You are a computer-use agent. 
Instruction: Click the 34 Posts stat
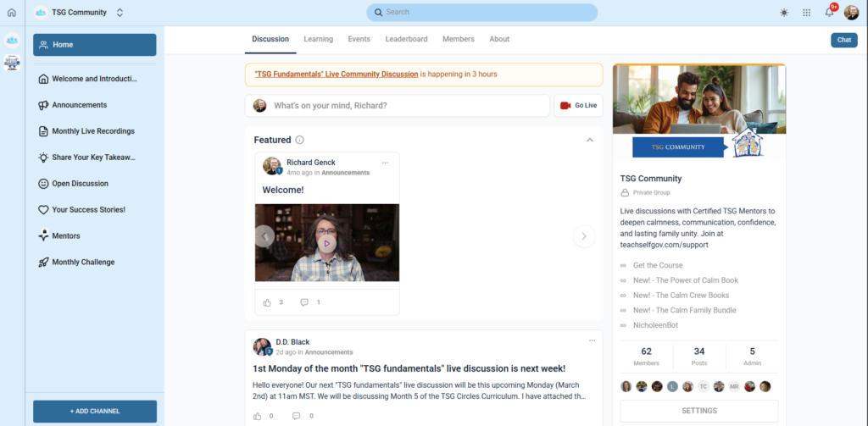699,357
